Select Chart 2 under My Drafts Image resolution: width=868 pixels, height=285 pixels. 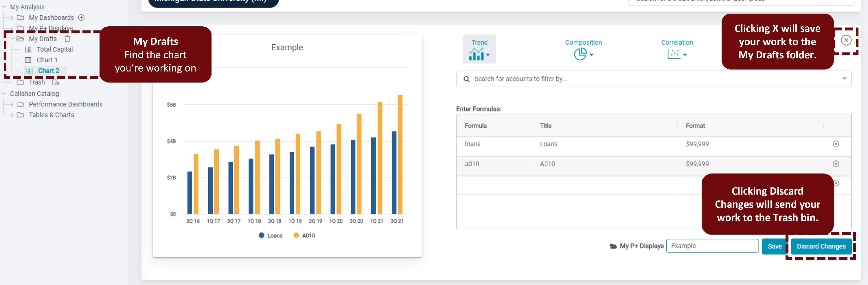49,70
